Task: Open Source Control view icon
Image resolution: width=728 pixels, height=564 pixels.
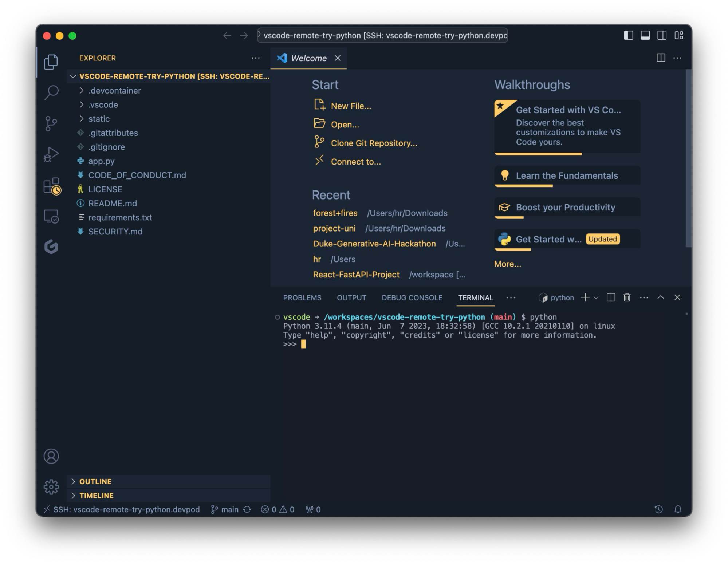Action: pos(51,123)
